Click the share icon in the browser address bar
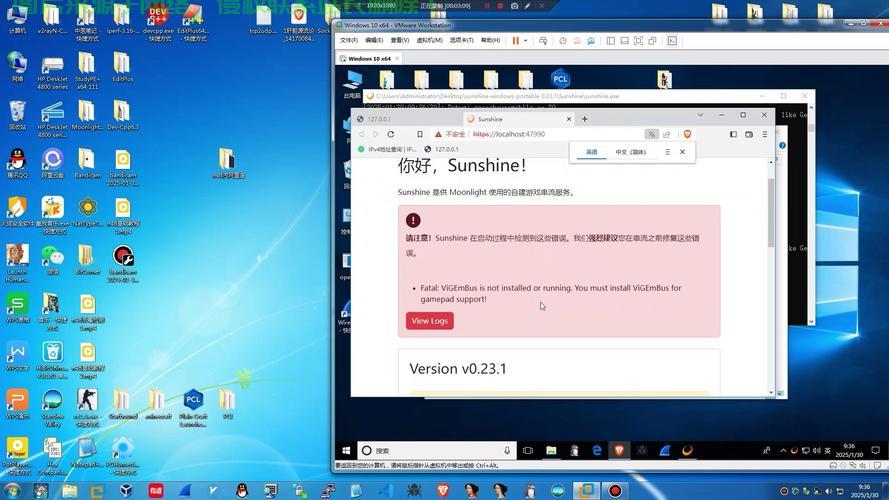The height and width of the screenshot is (500, 889). [667, 134]
